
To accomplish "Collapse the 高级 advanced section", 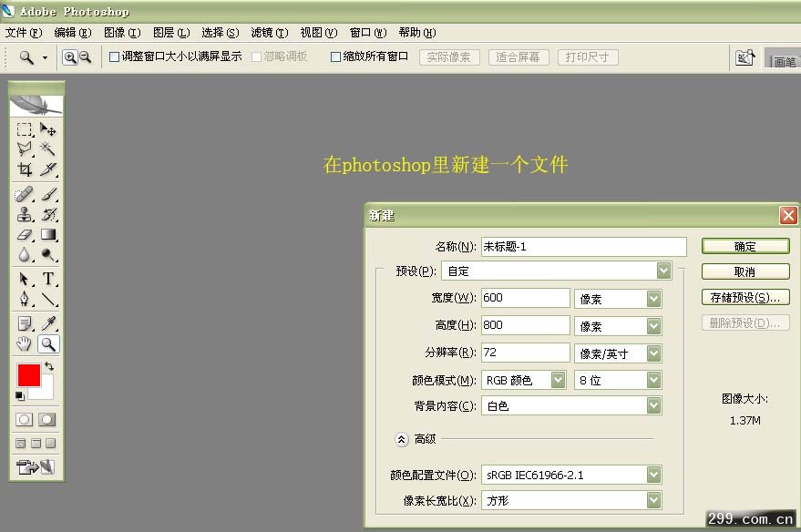I will [x=402, y=439].
